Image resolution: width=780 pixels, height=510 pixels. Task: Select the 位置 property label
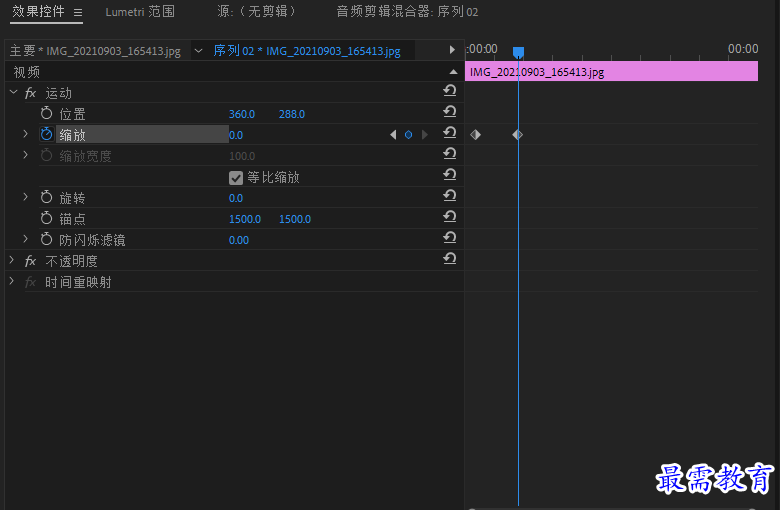pos(73,114)
